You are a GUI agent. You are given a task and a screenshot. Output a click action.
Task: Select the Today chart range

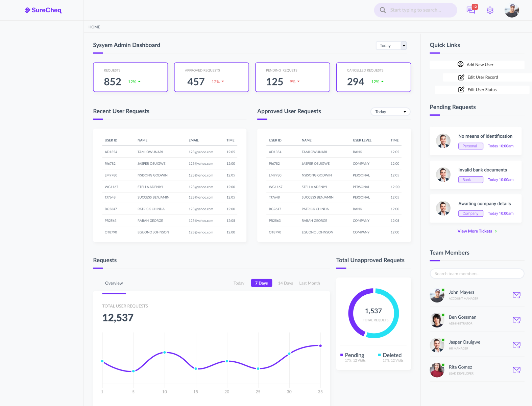point(239,283)
